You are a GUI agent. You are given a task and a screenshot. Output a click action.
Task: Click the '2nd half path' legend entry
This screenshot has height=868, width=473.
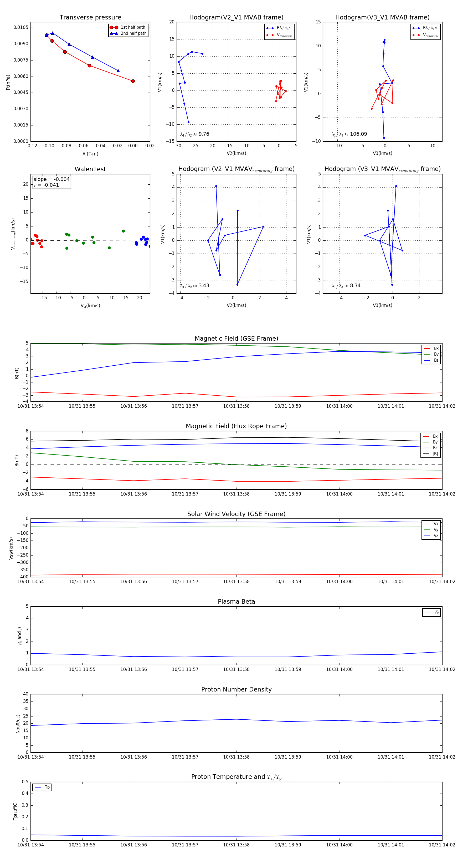coord(128,33)
